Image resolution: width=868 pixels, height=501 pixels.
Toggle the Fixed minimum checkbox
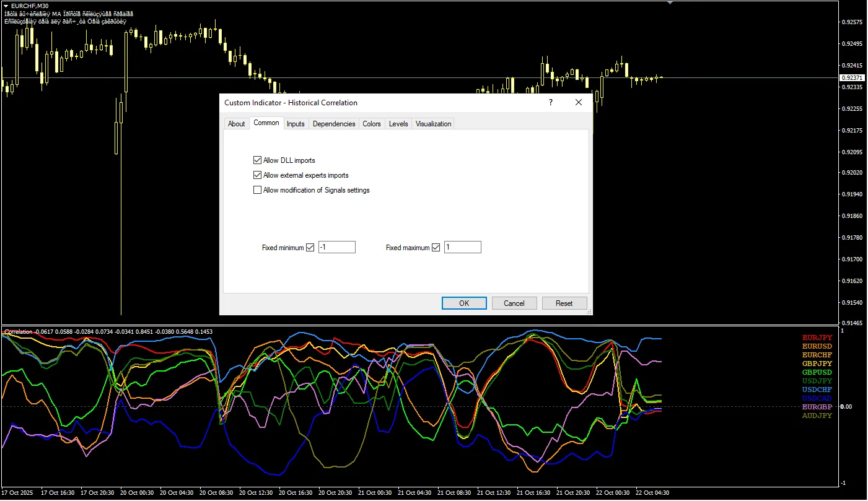click(x=310, y=248)
